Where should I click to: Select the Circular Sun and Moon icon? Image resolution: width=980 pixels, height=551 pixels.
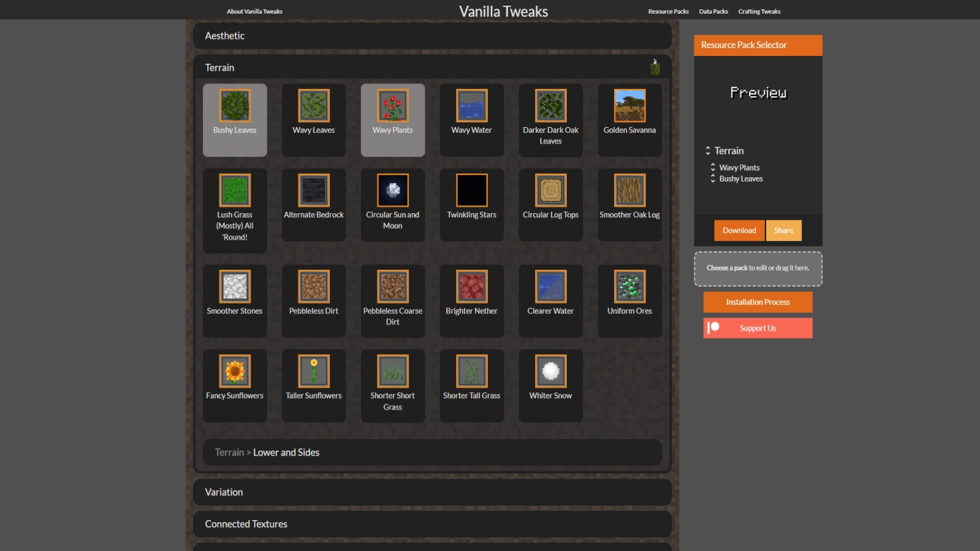tap(392, 189)
